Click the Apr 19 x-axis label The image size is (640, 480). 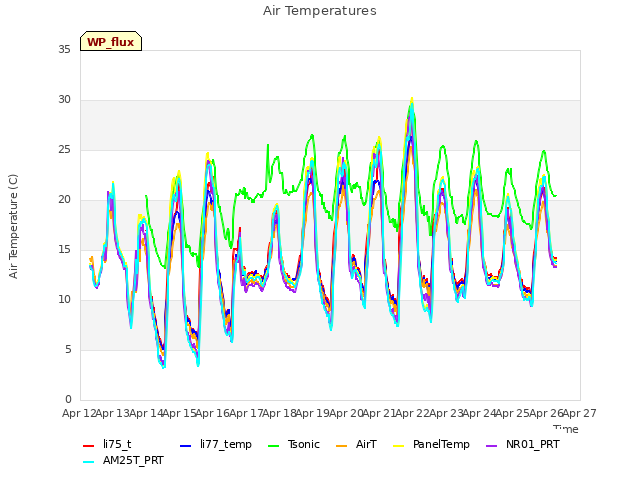[x=312, y=413]
